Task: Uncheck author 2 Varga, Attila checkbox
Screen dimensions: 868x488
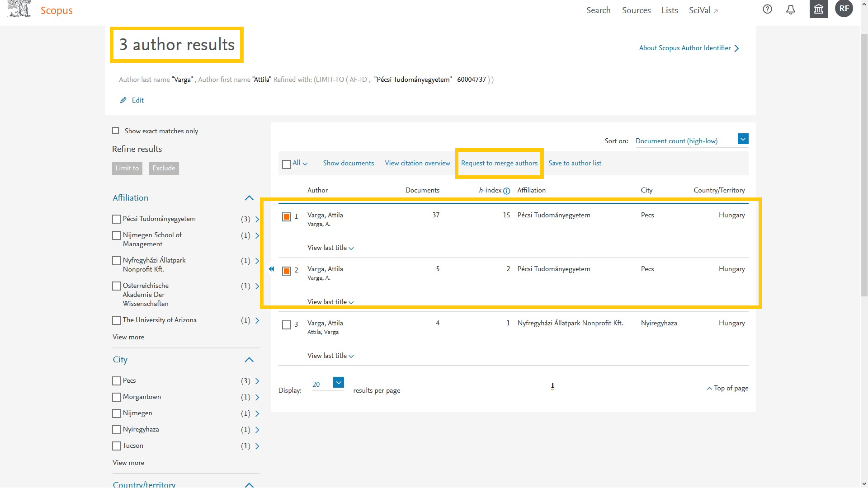Action: tap(287, 271)
